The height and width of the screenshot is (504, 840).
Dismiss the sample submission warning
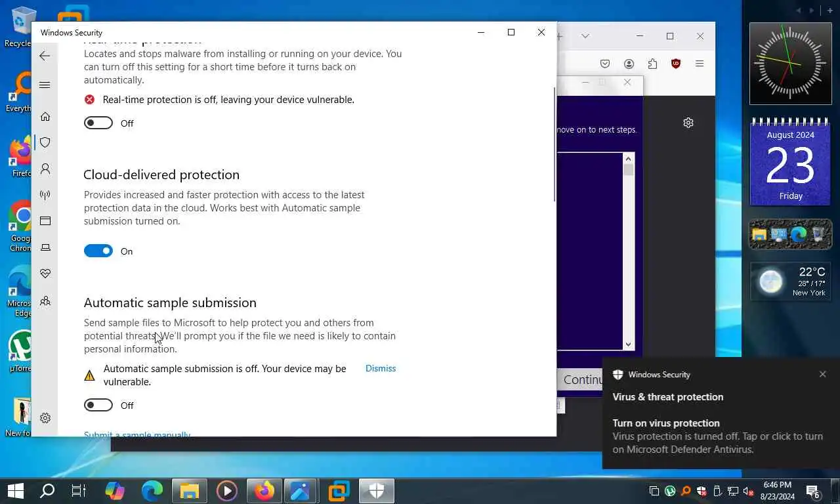click(381, 368)
